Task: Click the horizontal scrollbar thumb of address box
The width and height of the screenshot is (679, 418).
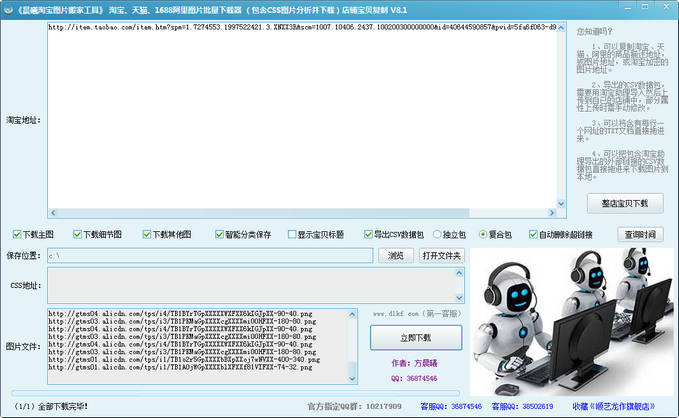Action: [x=263, y=213]
